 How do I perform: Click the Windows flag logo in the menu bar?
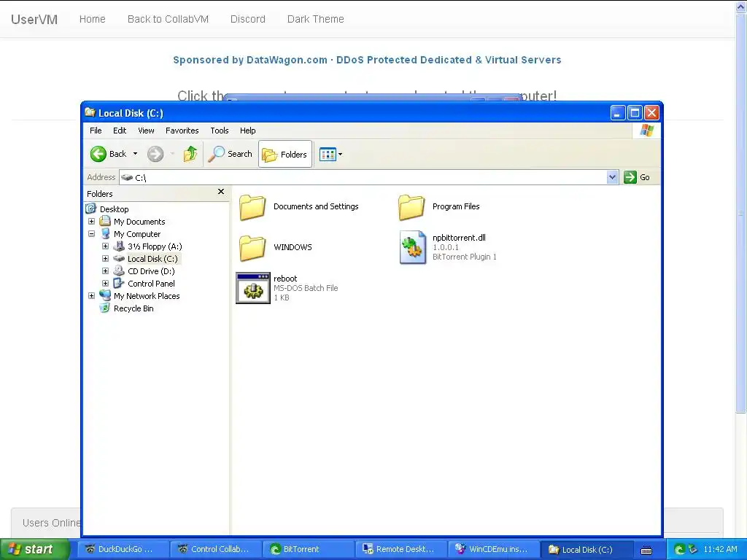coord(647,130)
